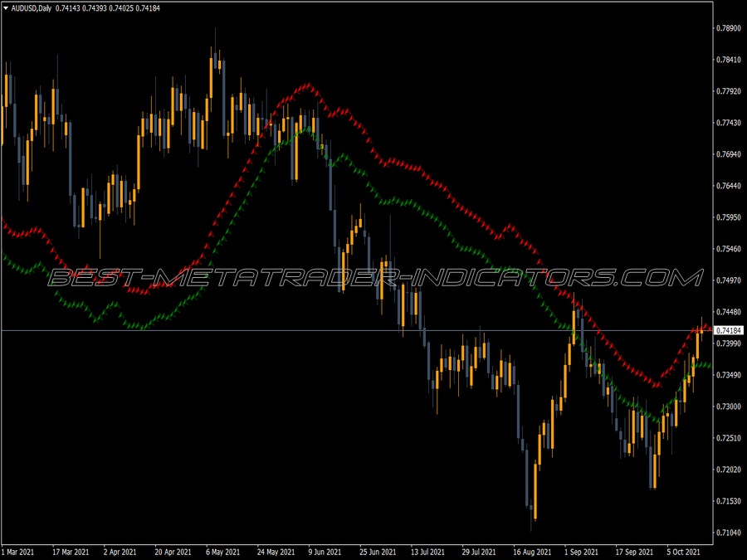Click the 0.75950 price axis label

[x=729, y=217]
